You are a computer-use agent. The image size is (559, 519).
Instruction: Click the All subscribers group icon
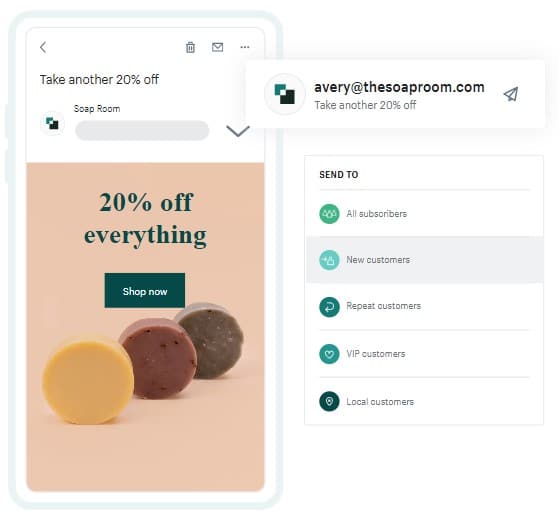[x=329, y=214]
